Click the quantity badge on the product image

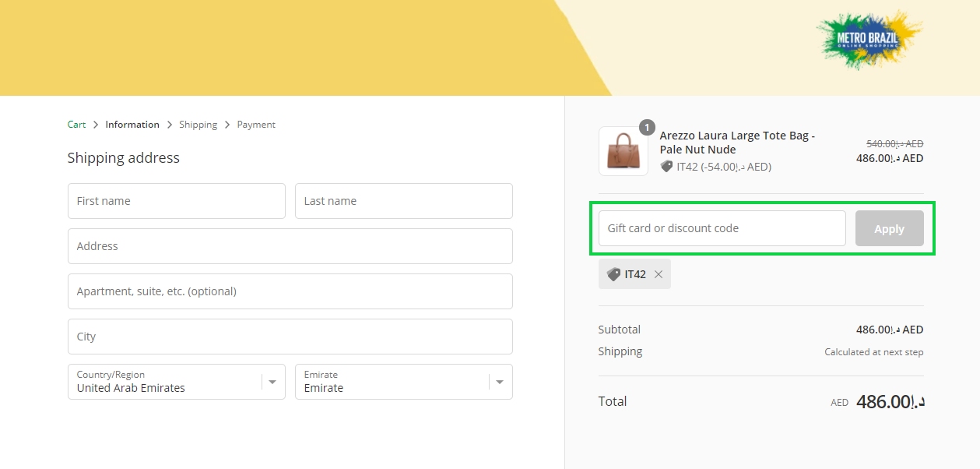[647, 127]
